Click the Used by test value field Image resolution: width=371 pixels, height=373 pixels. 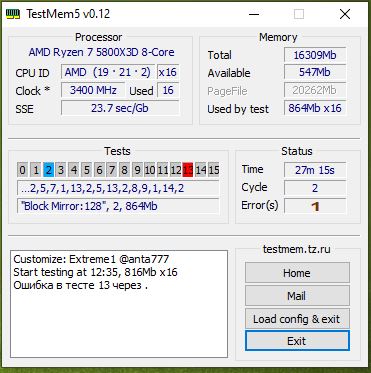tap(315, 108)
